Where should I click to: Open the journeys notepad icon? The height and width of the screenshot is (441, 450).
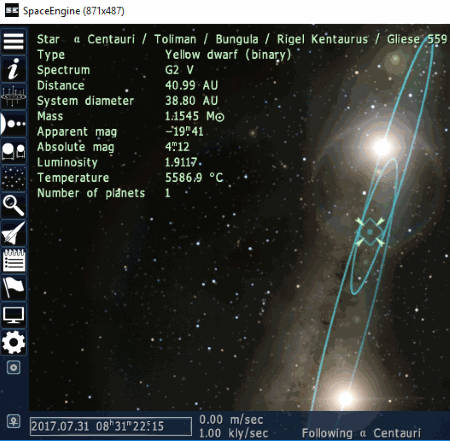click(x=13, y=260)
